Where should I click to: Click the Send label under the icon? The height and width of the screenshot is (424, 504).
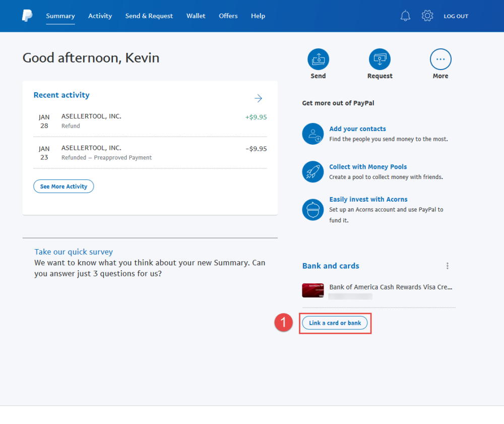coord(318,76)
